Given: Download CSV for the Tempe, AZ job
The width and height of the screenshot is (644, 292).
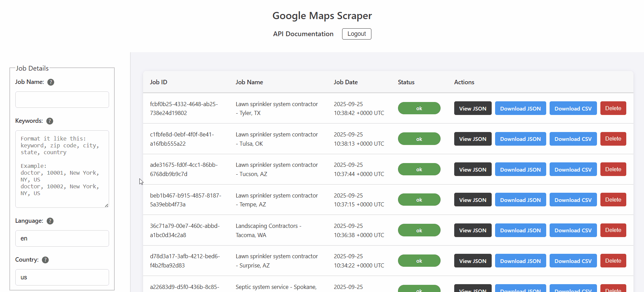Looking at the screenshot, I should tap(573, 200).
